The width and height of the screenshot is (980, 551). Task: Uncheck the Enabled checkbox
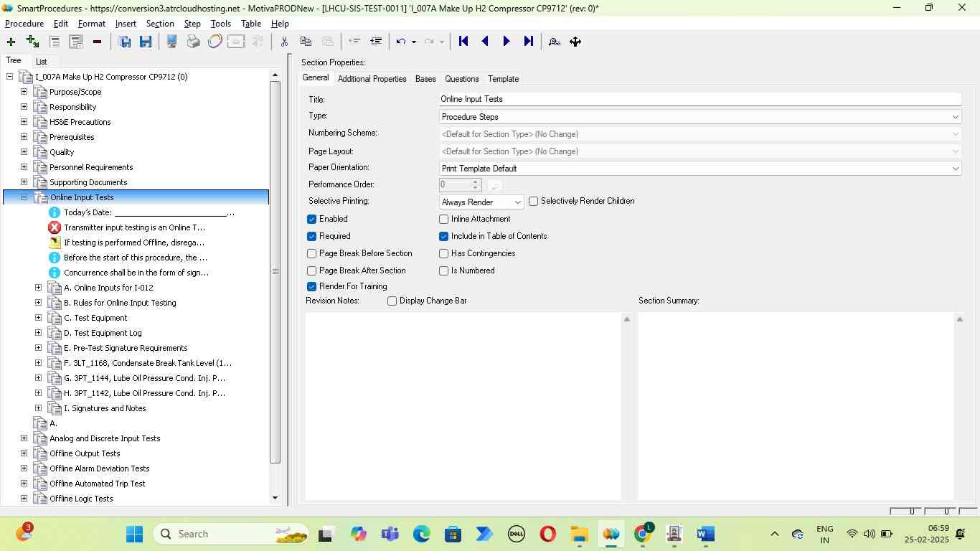(311, 219)
